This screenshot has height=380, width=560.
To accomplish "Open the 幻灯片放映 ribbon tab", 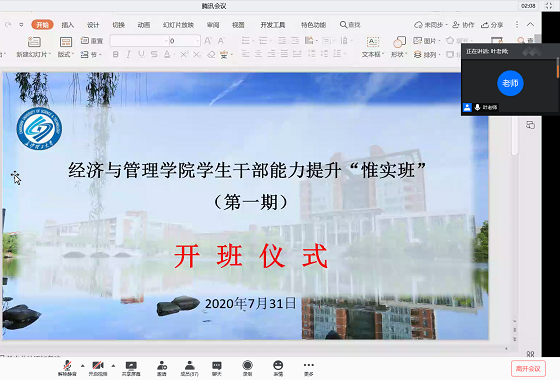I will coord(178,25).
